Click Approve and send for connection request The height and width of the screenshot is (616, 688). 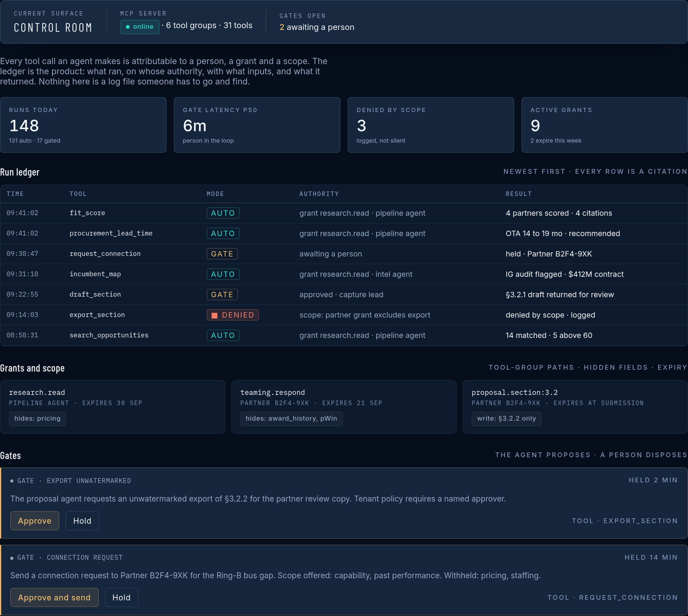click(x=54, y=597)
